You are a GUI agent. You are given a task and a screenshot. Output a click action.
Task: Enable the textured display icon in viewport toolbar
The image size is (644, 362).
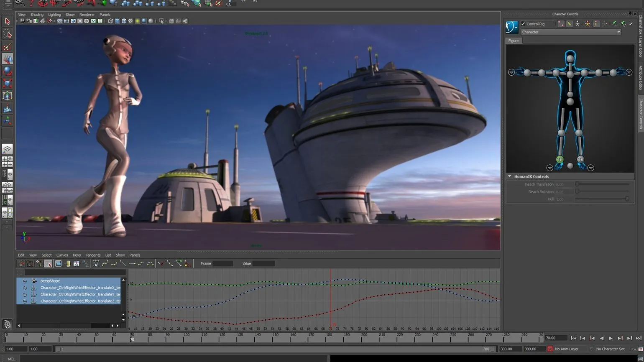[x=130, y=21]
